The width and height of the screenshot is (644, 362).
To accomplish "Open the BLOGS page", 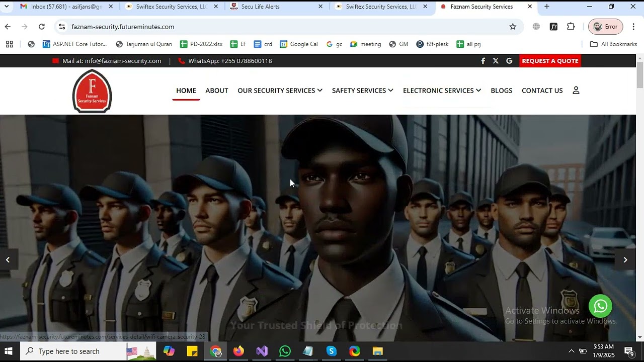I will tap(502, 90).
